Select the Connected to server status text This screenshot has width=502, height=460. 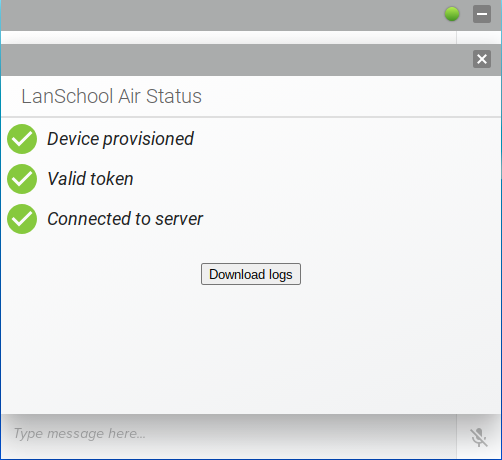tap(125, 219)
